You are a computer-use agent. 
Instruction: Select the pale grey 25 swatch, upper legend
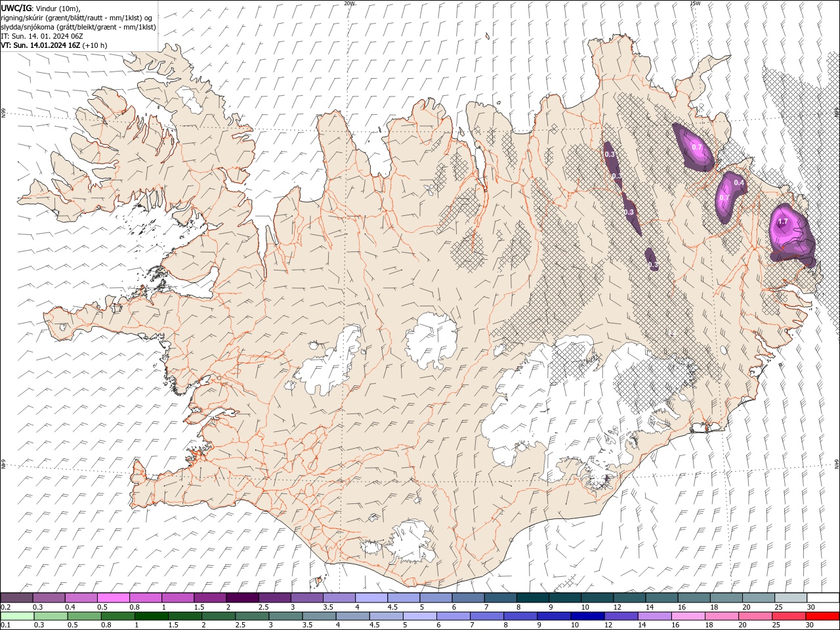click(x=791, y=598)
